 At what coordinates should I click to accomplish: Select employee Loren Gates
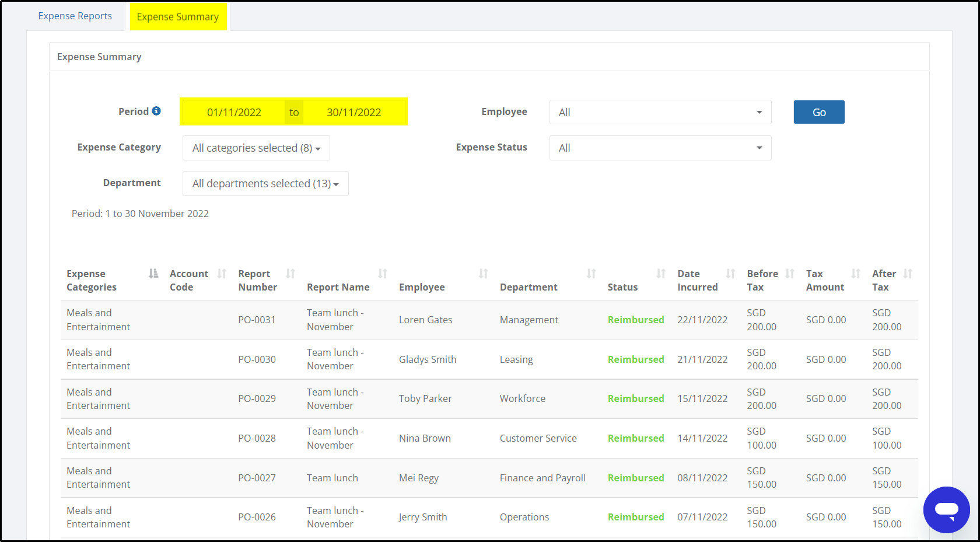click(426, 320)
